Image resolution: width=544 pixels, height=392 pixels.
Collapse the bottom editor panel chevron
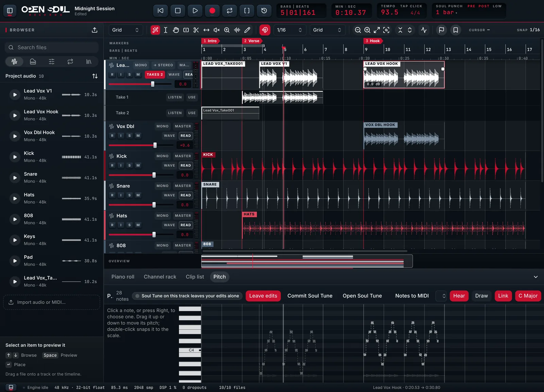[x=535, y=277]
